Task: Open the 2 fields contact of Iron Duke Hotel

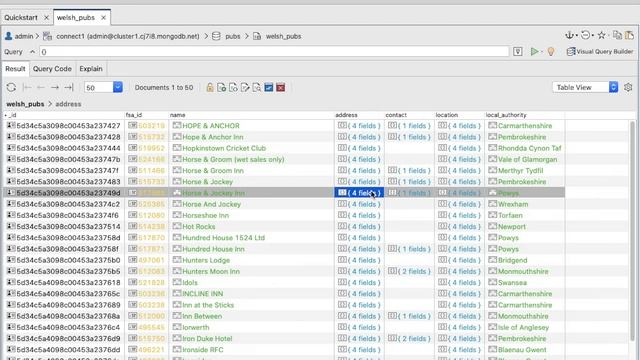Action: click(409, 339)
